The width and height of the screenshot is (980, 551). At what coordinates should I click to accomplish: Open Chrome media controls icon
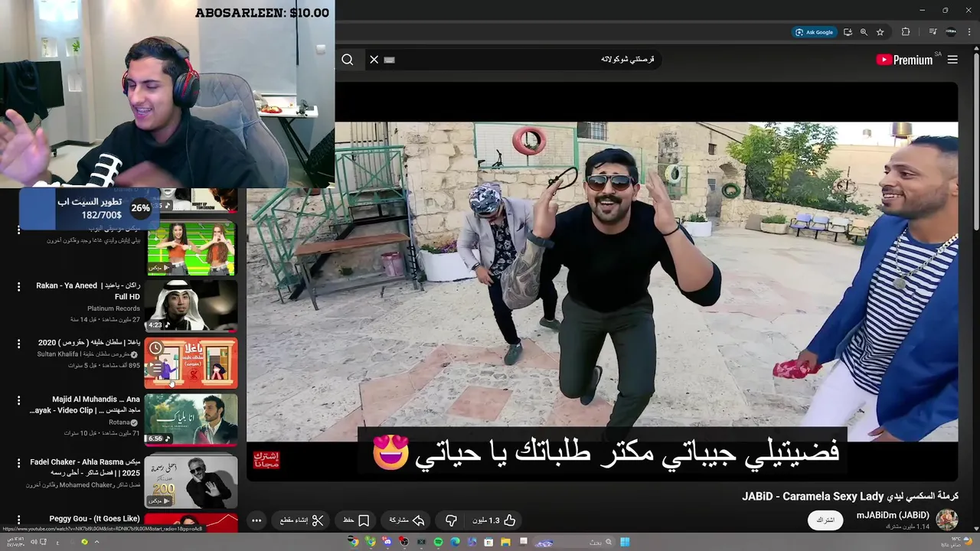click(933, 32)
